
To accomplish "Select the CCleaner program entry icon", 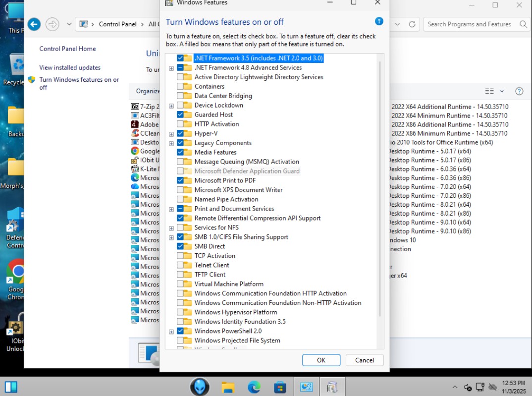I will [x=135, y=133].
